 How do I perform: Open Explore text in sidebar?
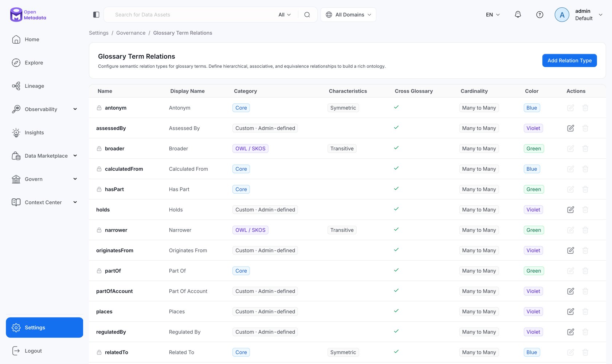point(34,63)
